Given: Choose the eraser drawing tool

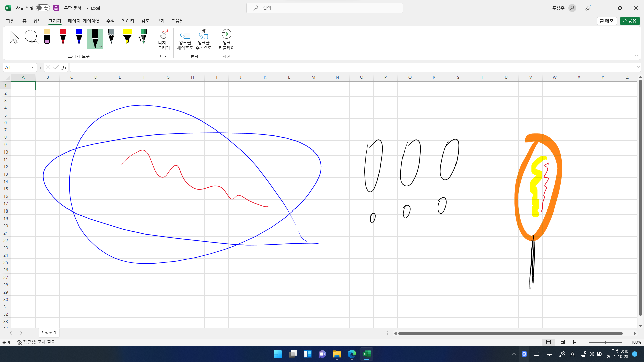Looking at the screenshot, I should pyautogui.click(x=47, y=36).
